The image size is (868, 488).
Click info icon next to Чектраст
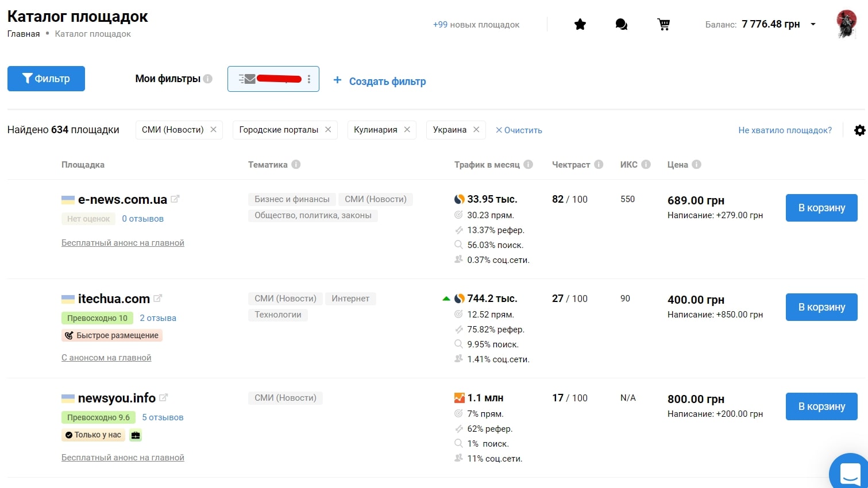[x=599, y=165]
